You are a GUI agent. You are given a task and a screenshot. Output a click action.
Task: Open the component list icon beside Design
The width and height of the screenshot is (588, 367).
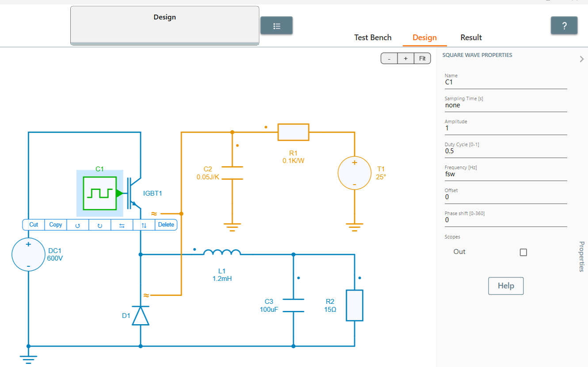point(276,25)
